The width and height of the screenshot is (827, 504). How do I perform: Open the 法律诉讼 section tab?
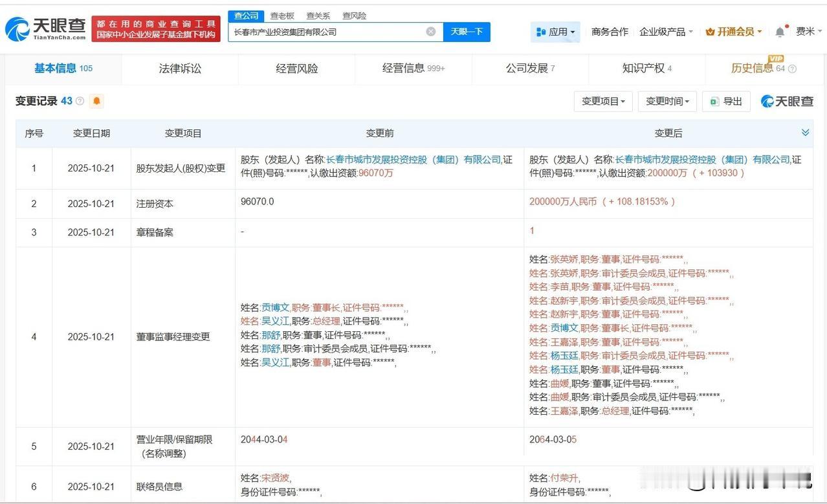[x=178, y=67]
